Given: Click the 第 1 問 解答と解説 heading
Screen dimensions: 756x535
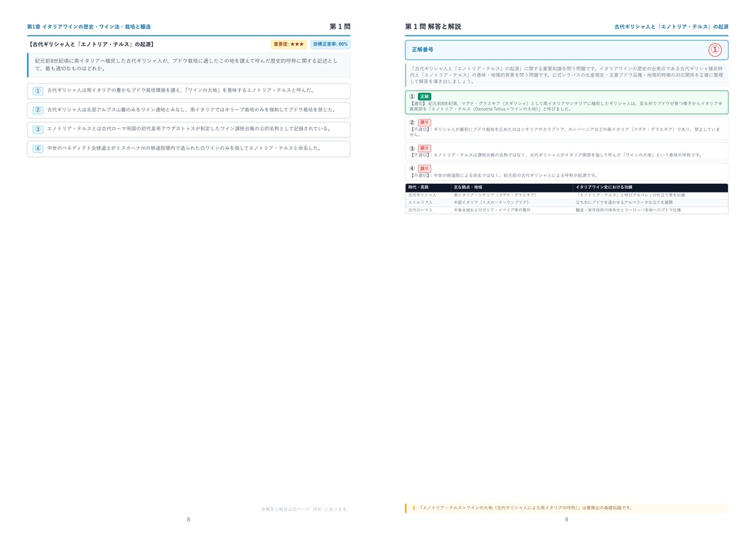Looking at the screenshot, I should pos(433,27).
